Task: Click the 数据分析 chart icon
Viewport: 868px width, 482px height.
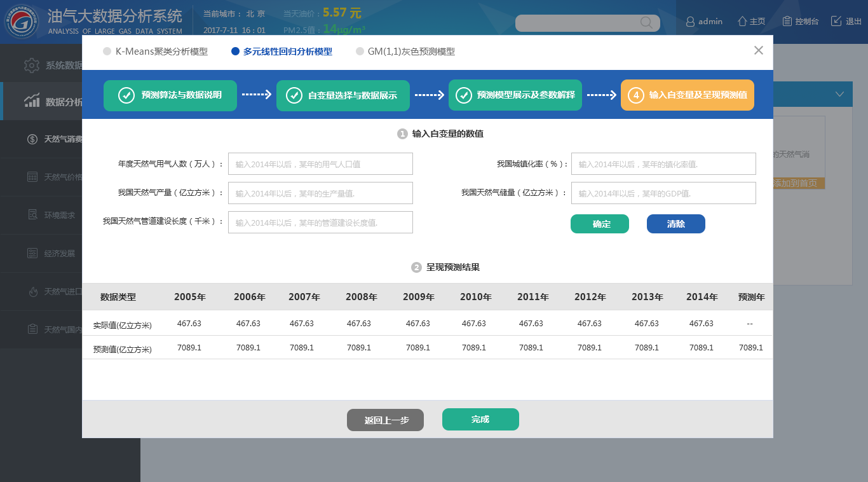Action: click(x=32, y=100)
